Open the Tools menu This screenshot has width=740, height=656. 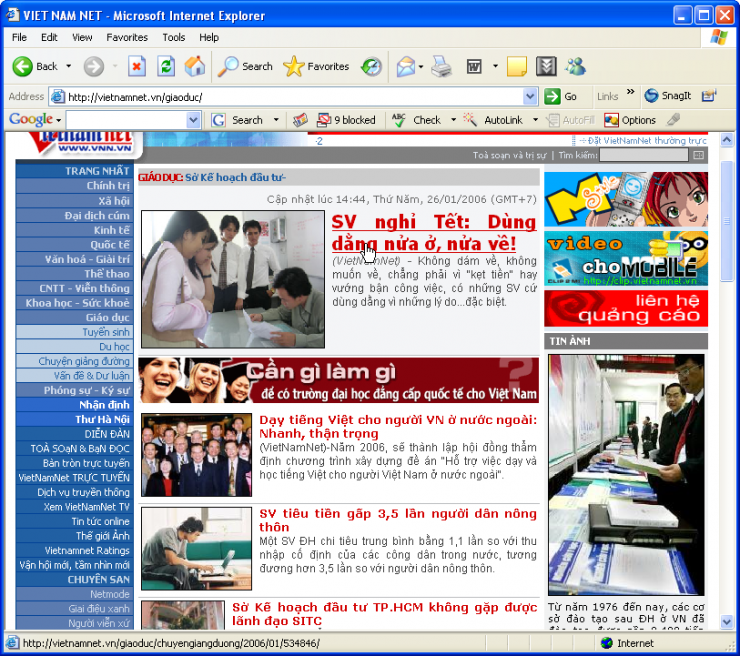174,37
